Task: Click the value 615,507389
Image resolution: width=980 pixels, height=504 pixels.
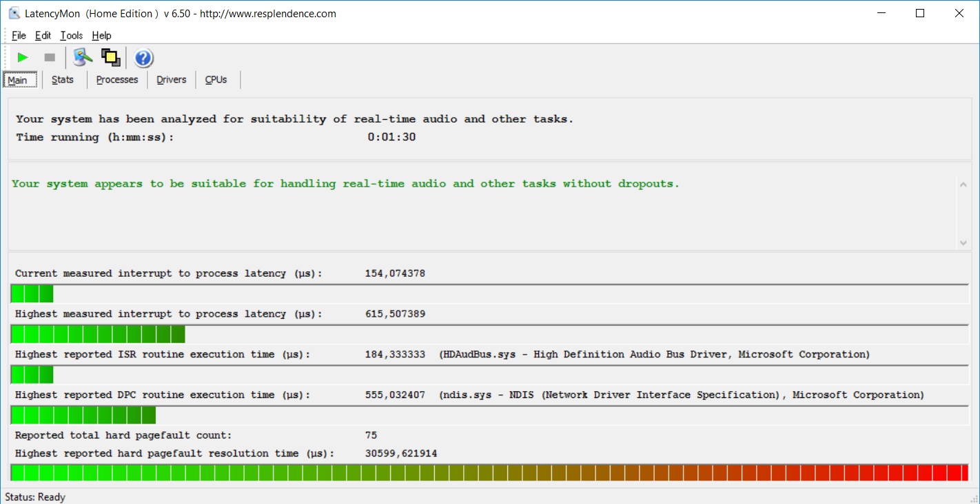Action: point(395,314)
